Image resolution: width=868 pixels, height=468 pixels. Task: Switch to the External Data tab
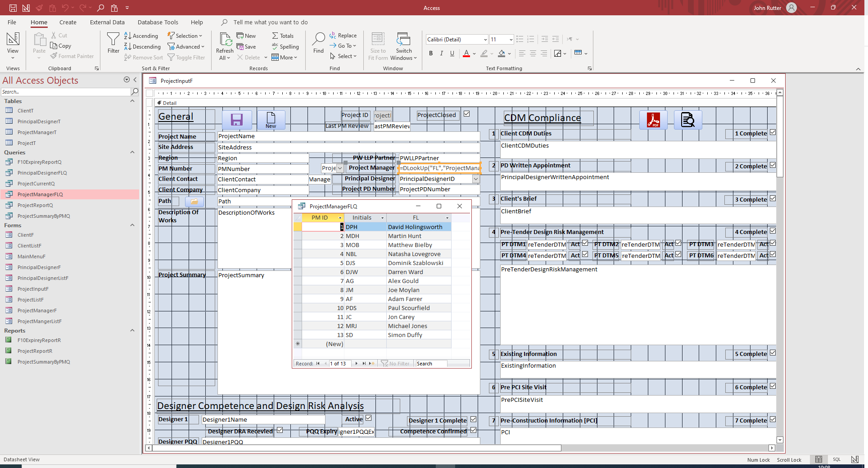coord(107,22)
